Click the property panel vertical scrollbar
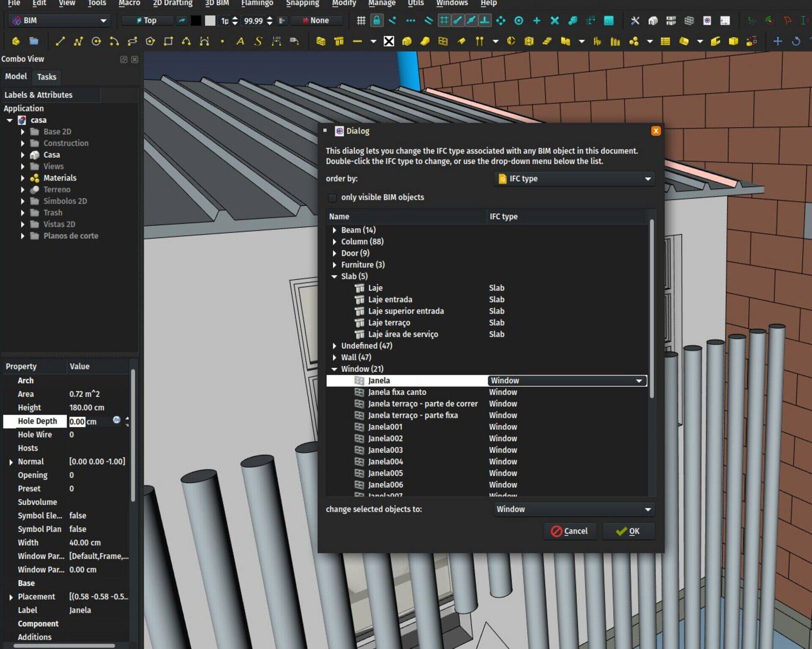This screenshot has height=649, width=812. pos(133,436)
